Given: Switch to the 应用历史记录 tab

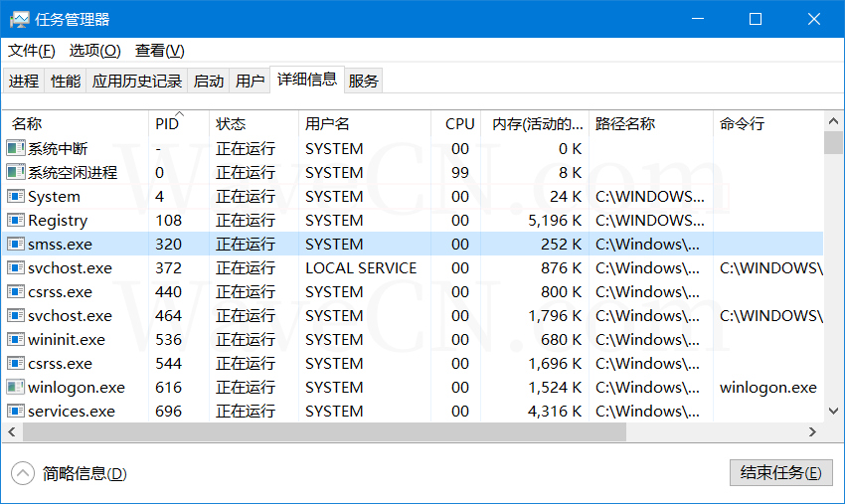Looking at the screenshot, I should pos(137,81).
